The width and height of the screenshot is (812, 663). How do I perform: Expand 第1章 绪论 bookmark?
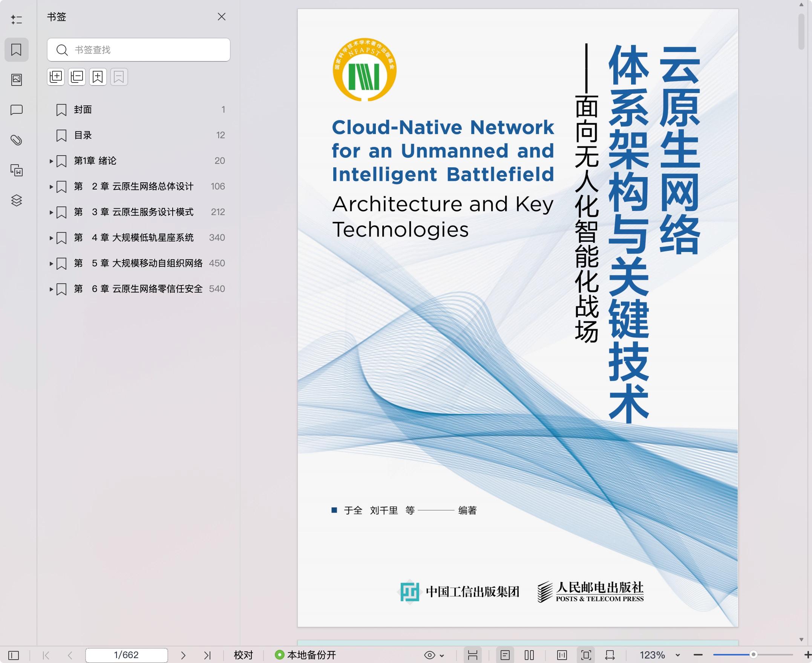51,161
